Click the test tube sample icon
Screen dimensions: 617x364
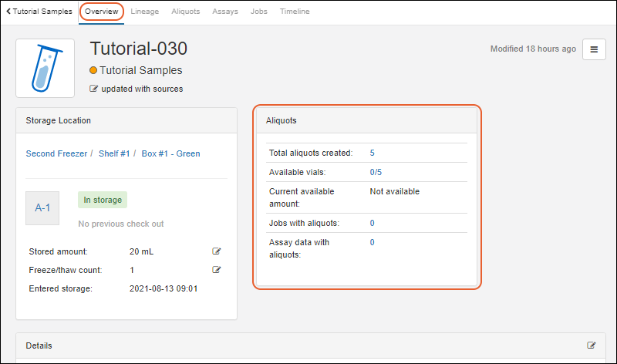click(x=45, y=68)
